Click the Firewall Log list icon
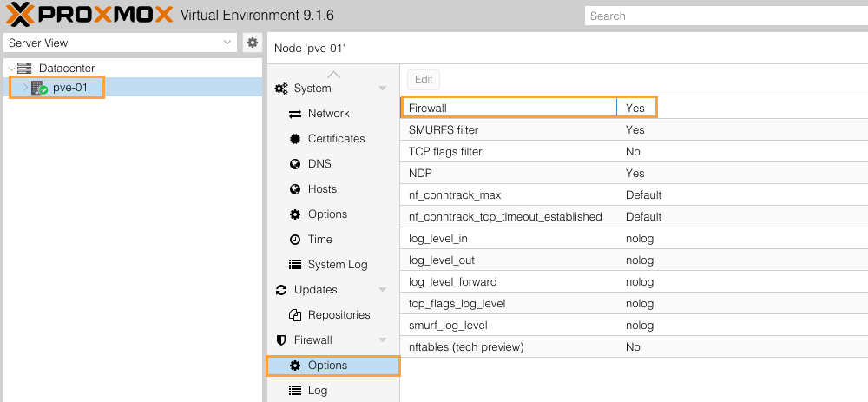This screenshot has width=868, height=402. click(x=295, y=391)
